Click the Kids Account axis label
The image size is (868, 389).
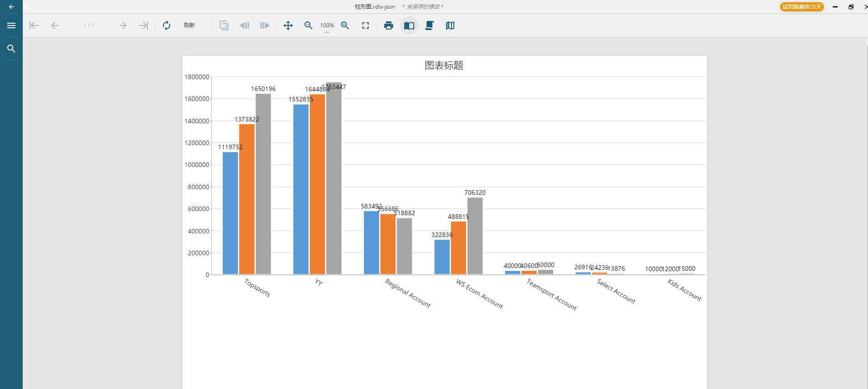(x=685, y=290)
